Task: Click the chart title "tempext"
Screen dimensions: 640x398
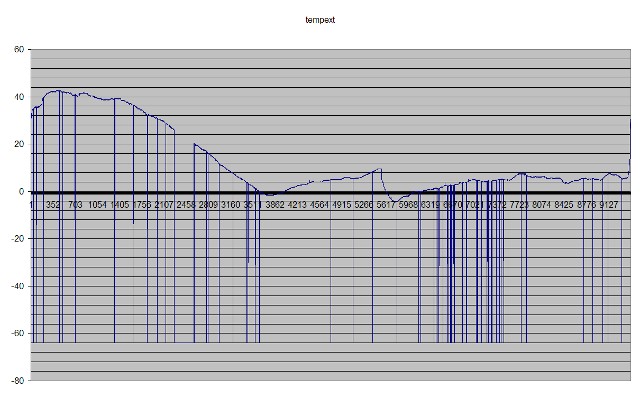Action: (x=320, y=20)
